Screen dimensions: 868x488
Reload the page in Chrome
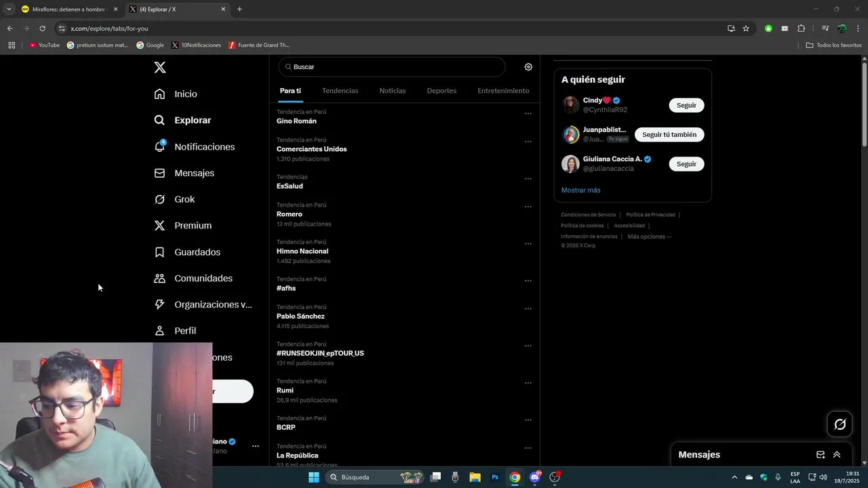tap(42, 28)
